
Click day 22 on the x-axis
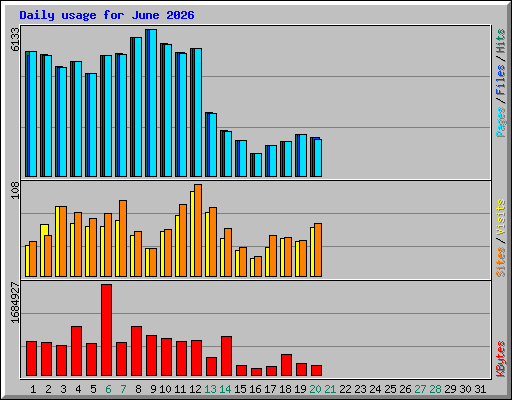(x=345, y=389)
